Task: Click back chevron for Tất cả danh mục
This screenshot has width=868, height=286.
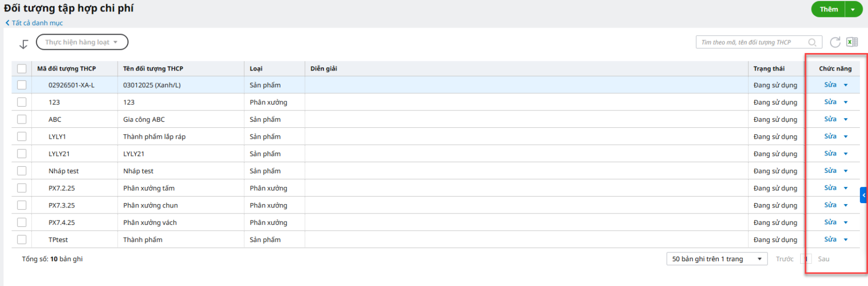Action: click(x=8, y=23)
